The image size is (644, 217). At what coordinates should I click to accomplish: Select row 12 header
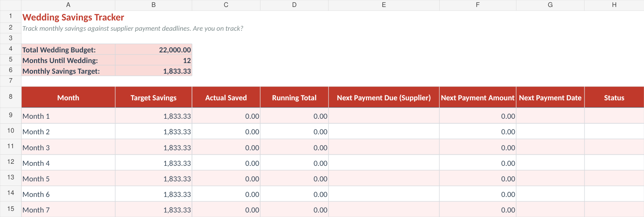(11, 162)
